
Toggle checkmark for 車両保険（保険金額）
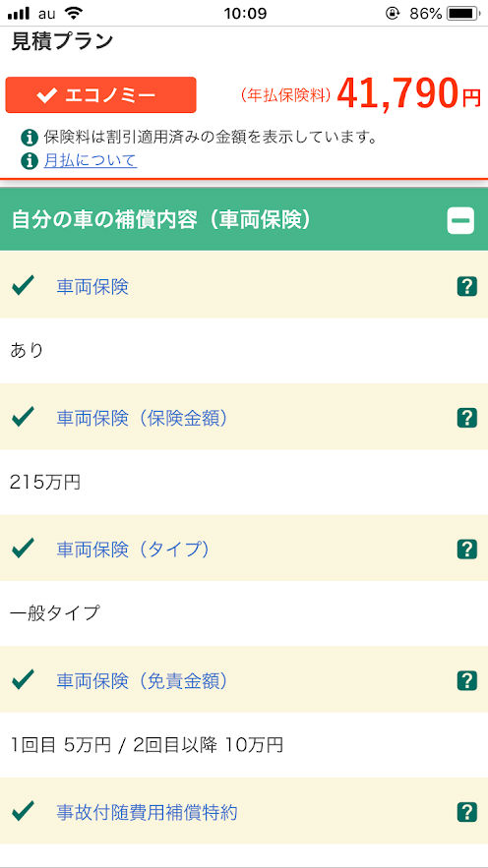(23, 417)
